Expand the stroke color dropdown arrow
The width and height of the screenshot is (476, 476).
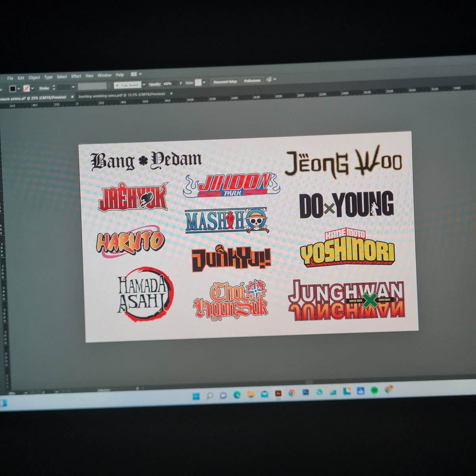33,88
